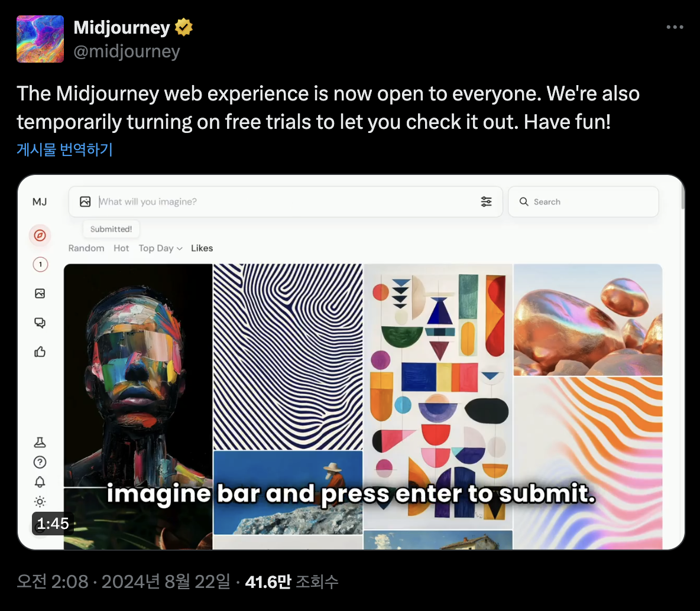Screen dimensions: 700x611
Task: Open the sidebar item with number 1 badge
Action: click(x=40, y=264)
